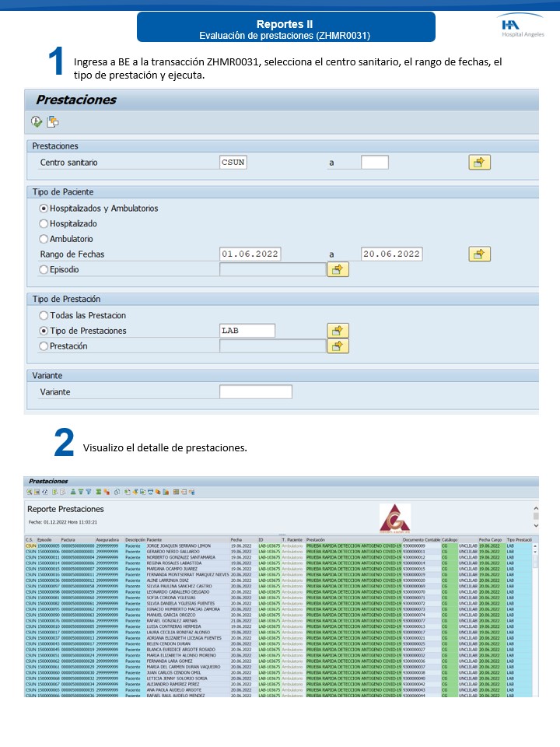Click the sum total icon in report toolbar
The image size is (560, 747).
point(98,492)
